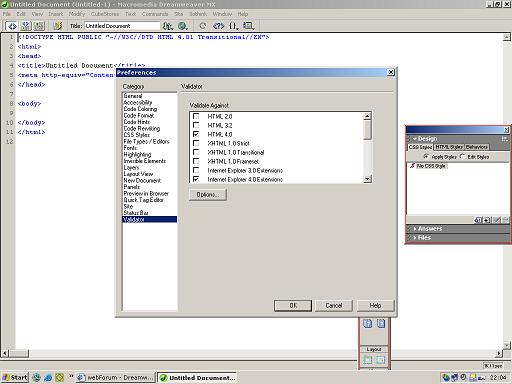Open the Commands menu
Viewport: 512px width, 384px height.
coord(155,14)
